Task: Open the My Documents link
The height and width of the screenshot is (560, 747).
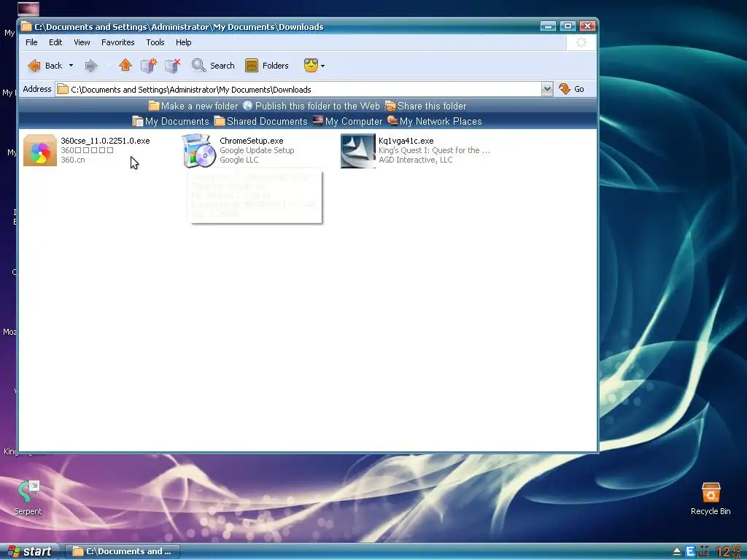Action: pos(171,122)
